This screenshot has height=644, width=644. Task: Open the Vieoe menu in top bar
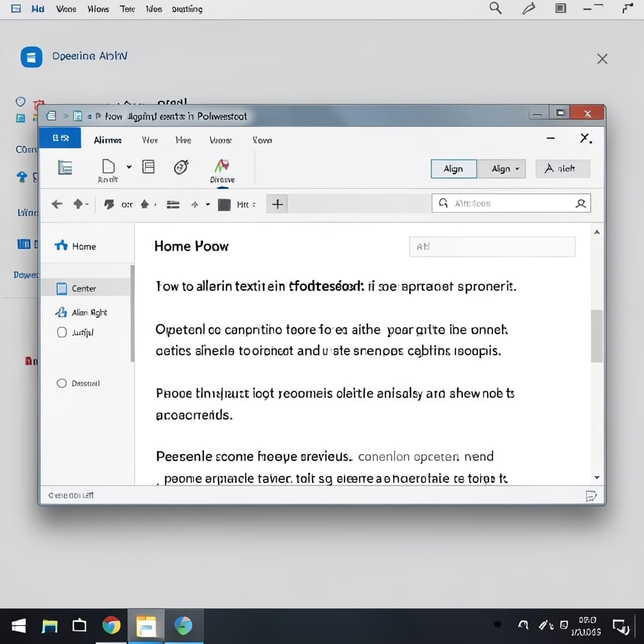click(66, 9)
